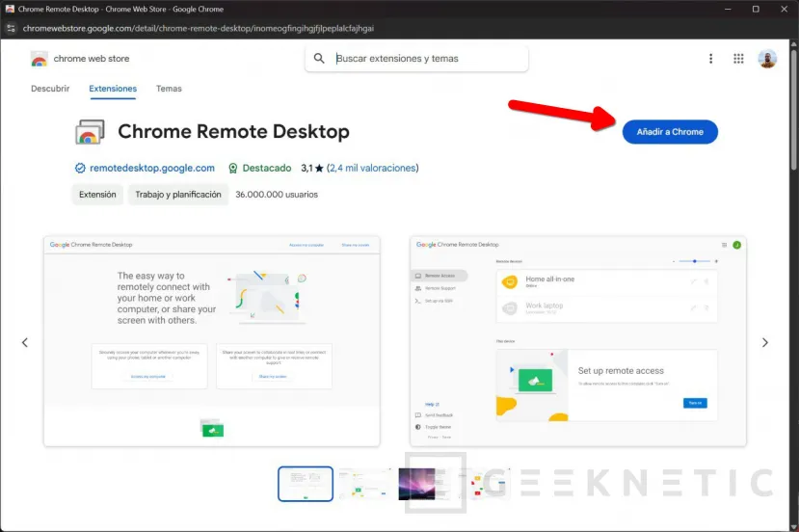Open the large left preview screenshot
The image size is (799, 532).
pos(211,341)
